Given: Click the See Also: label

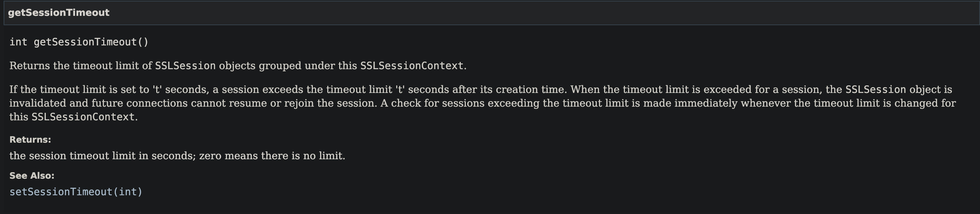Looking at the screenshot, I should point(32,175).
